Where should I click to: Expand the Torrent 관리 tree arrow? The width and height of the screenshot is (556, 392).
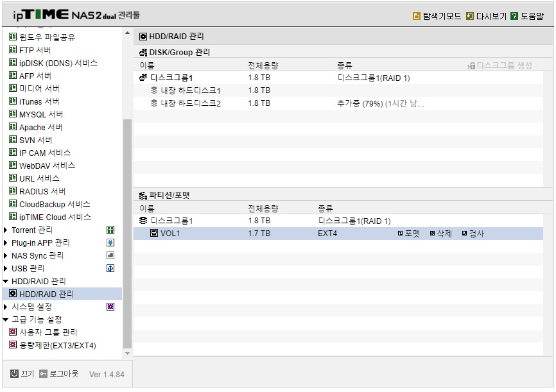coord(5,230)
